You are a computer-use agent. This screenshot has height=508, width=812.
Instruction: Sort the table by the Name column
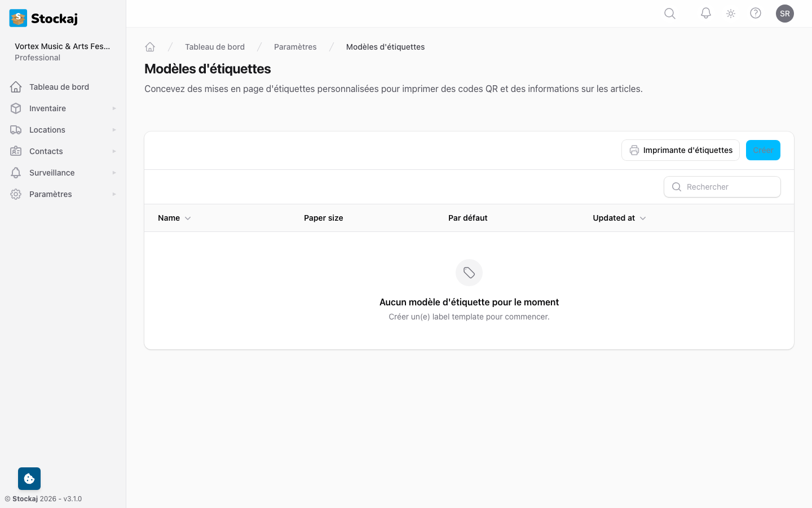tap(174, 218)
